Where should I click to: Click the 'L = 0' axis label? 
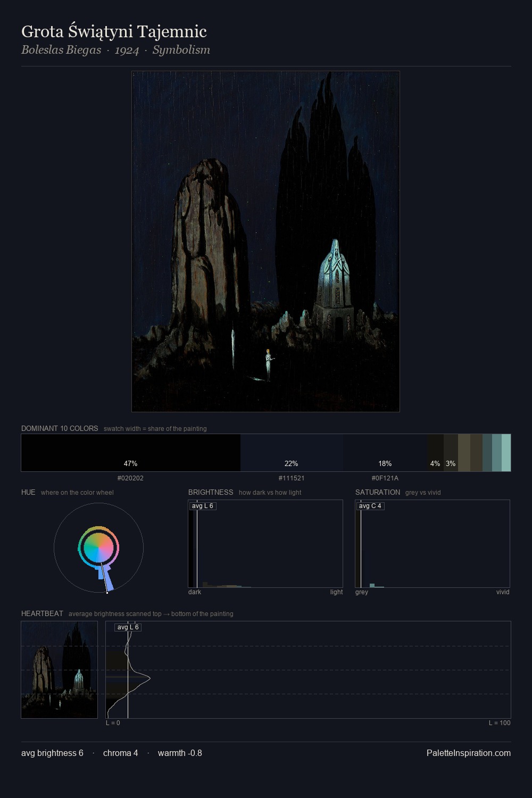point(113,723)
